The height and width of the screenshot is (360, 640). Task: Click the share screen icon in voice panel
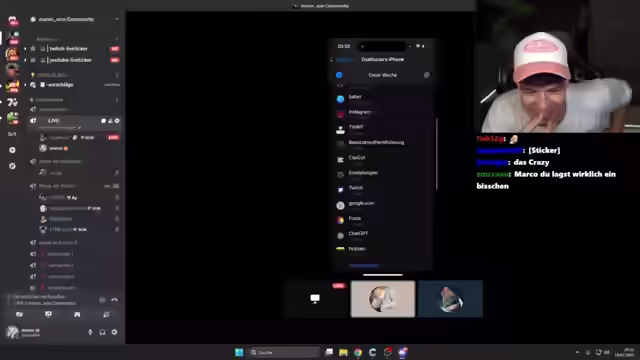48,315
